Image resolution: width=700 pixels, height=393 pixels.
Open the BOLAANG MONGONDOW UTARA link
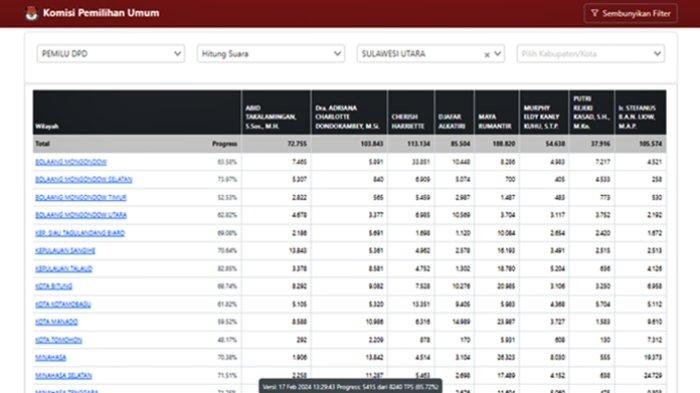click(81, 215)
